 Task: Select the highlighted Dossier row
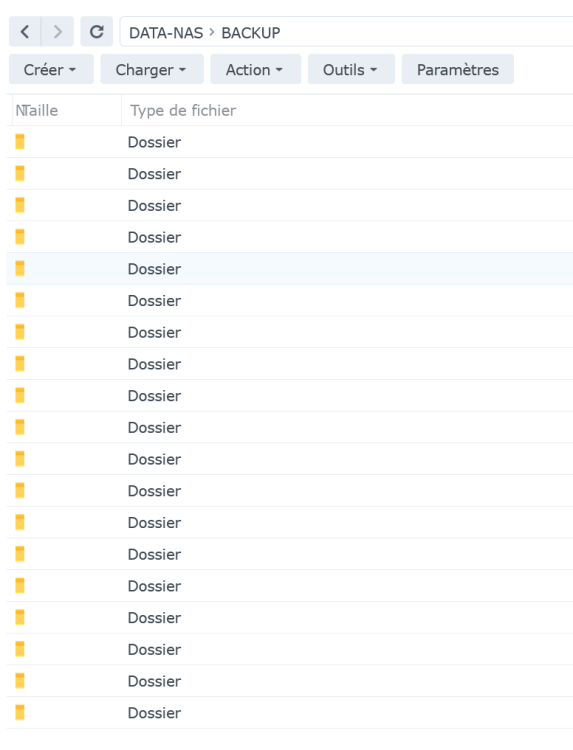[290, 269]
